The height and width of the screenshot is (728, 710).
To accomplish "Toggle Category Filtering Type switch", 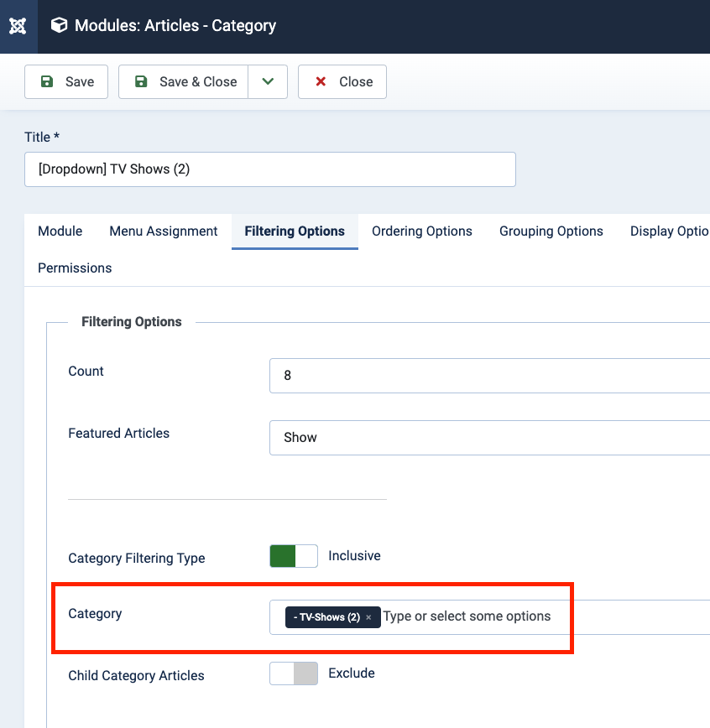I will 294,556.
